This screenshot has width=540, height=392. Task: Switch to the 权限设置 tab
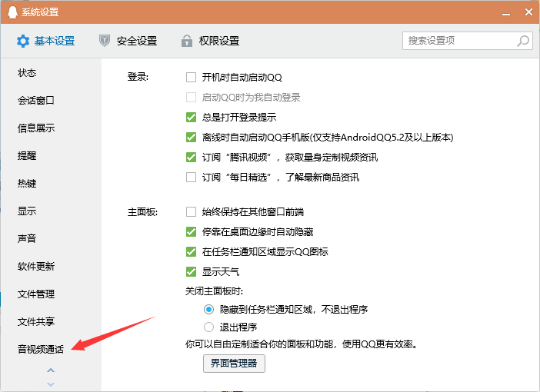(x=211, y=41)
